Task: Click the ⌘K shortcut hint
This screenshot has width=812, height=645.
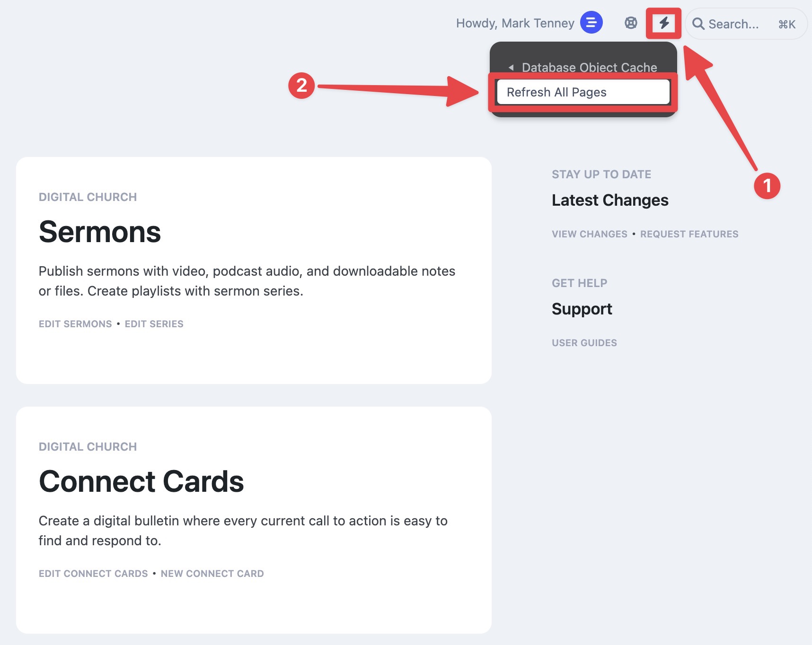Action: coord(787,24)
